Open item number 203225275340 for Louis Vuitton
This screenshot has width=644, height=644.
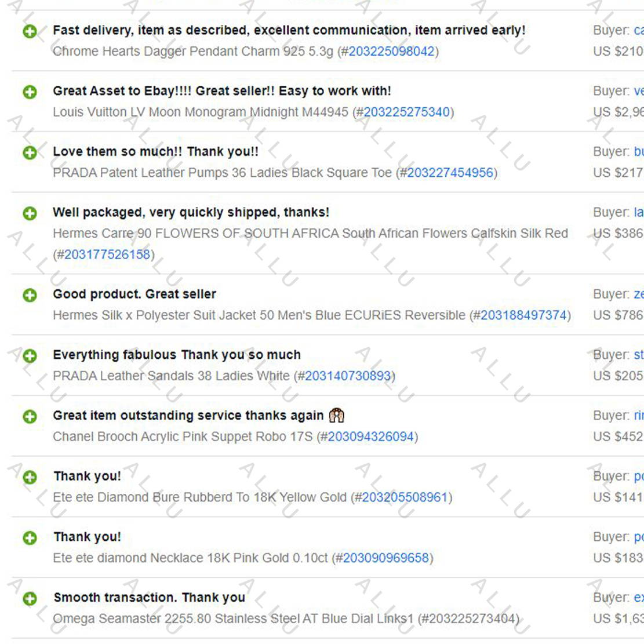tap(406, 112)
